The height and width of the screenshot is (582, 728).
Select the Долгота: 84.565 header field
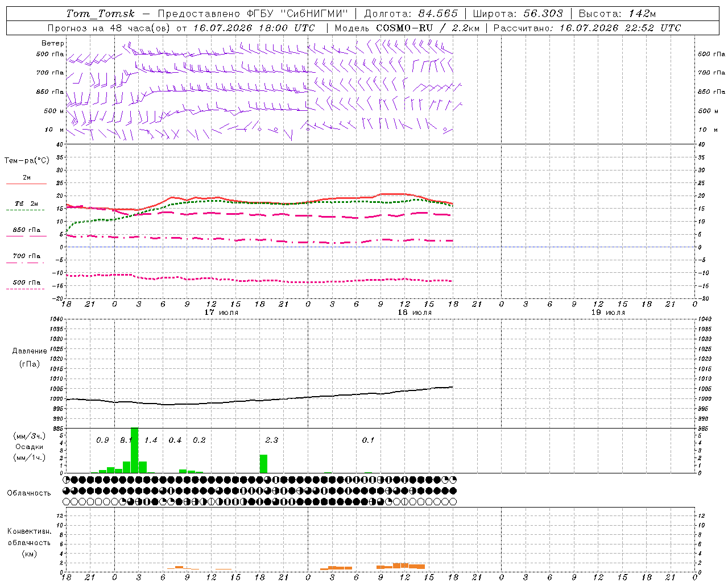(411, 14)
